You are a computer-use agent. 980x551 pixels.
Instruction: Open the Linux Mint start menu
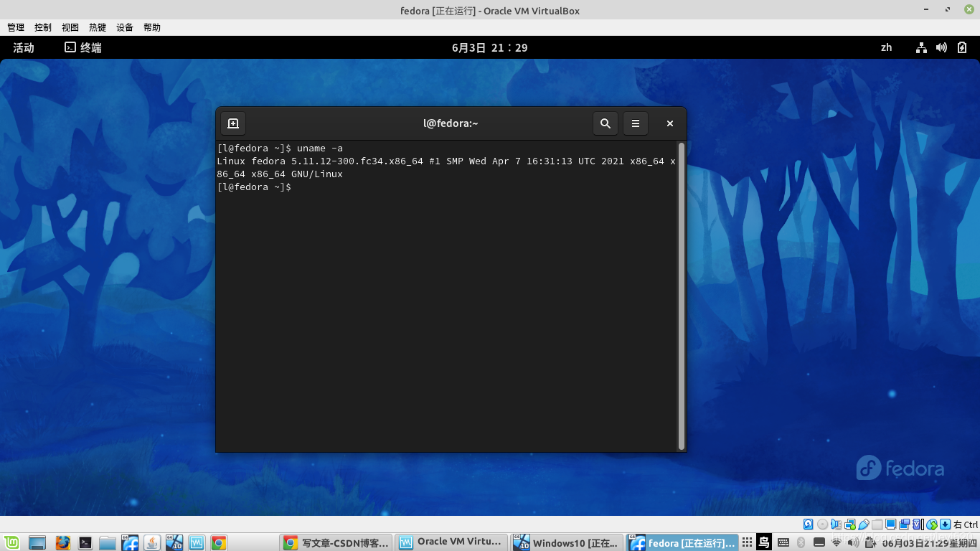click(x=12, y=542)
